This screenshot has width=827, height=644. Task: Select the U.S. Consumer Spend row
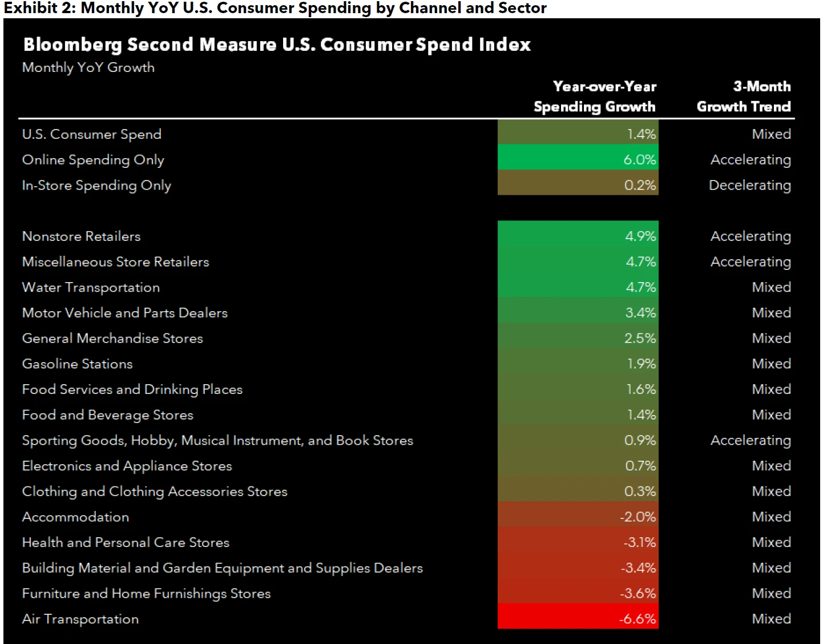pyautogui.click(x=91, y=134)
